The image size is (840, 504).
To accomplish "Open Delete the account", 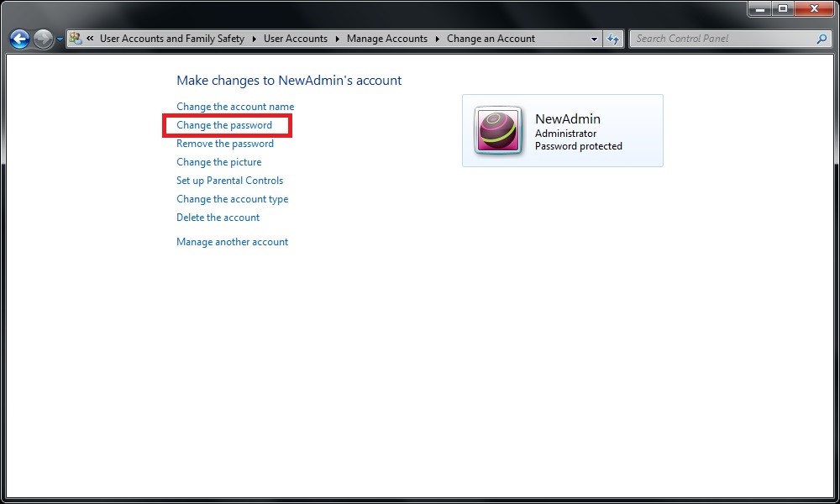I will (218, 218).
